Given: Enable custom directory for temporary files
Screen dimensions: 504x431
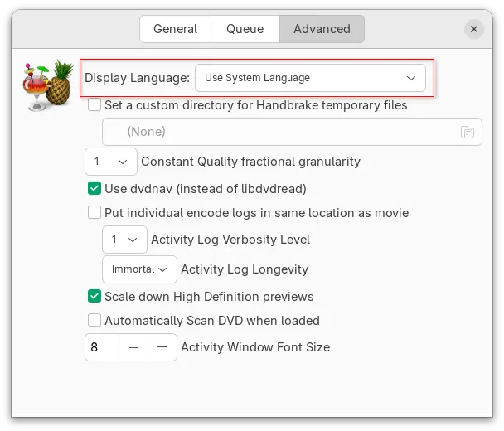Looking at the screenshot, I should [94, 105].
